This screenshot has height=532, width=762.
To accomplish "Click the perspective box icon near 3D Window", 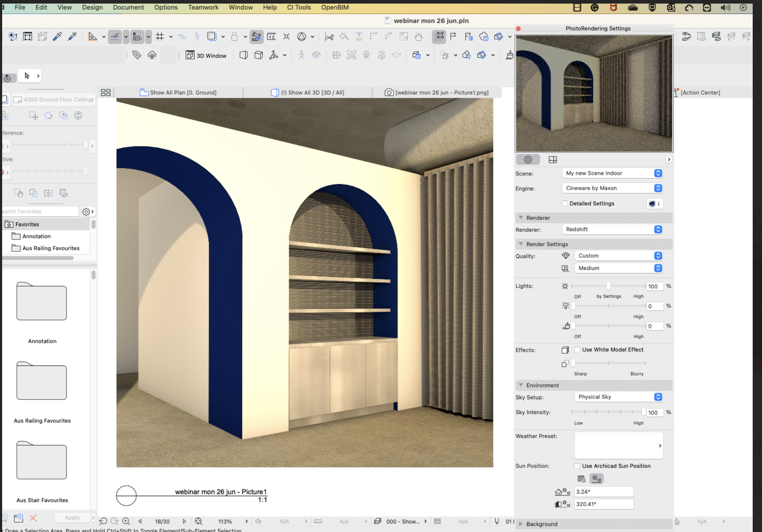I will [x=243, y=55].
